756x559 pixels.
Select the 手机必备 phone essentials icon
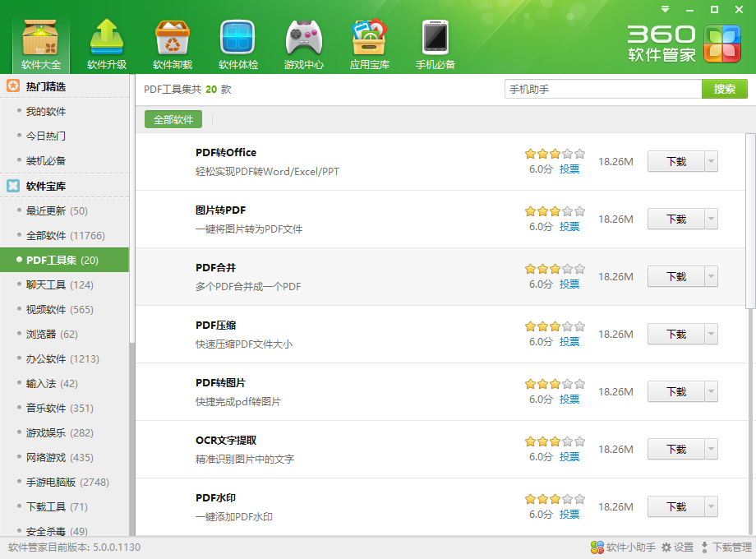pyautogui.click(x=436, y=44)
